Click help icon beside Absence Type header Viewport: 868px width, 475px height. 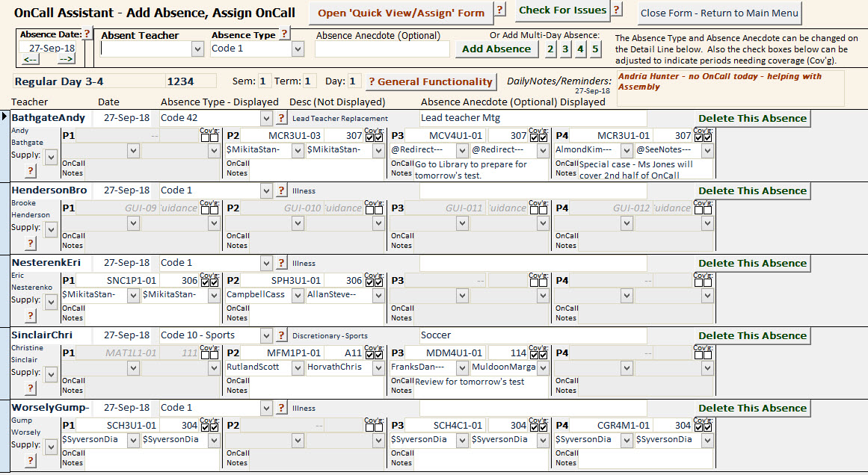tap(284, 33)
